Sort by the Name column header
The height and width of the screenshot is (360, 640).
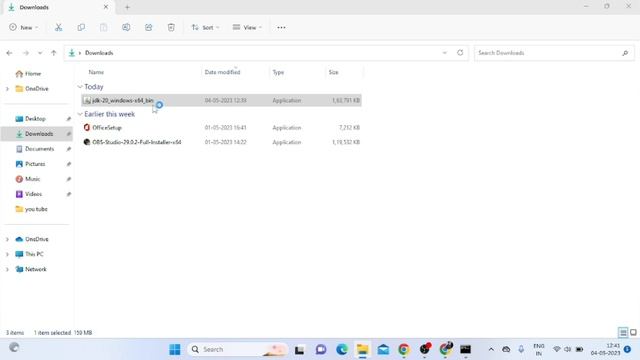[x=96, y=72]
